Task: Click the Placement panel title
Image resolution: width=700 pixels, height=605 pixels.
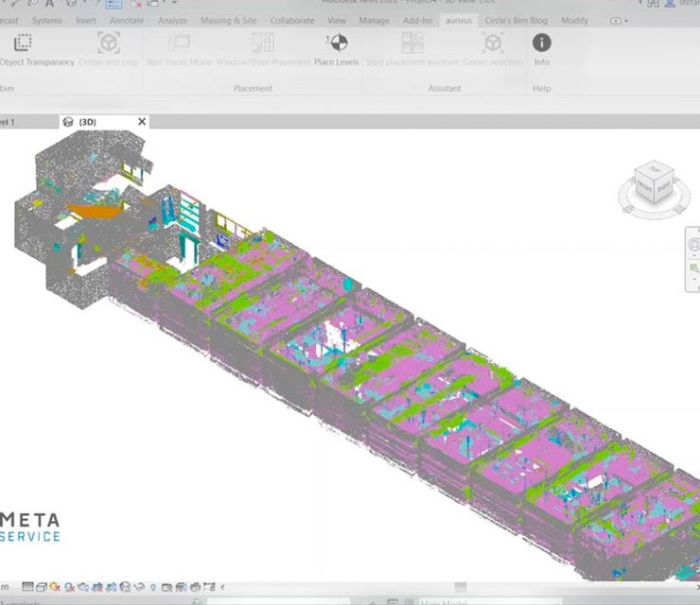Action: coord(253,88)
